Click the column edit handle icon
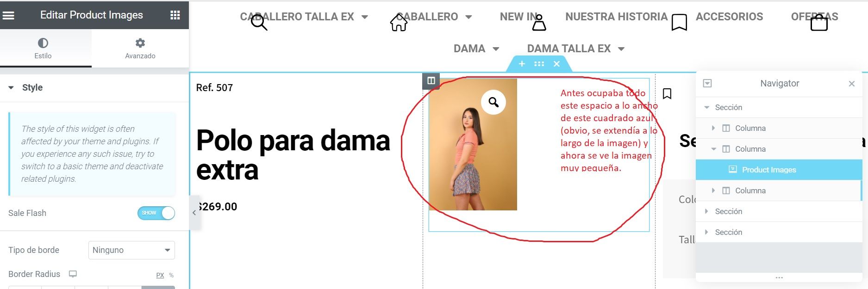 (431, 81)
